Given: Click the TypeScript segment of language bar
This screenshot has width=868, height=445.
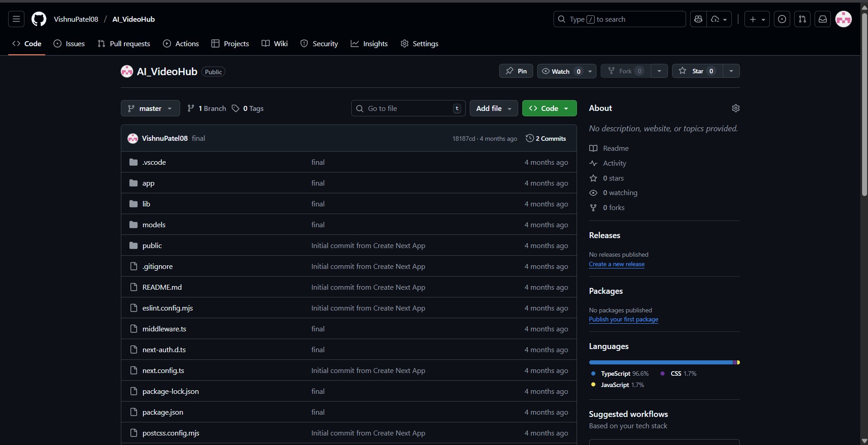Looking at the screenshot, I should coord(660,362).
